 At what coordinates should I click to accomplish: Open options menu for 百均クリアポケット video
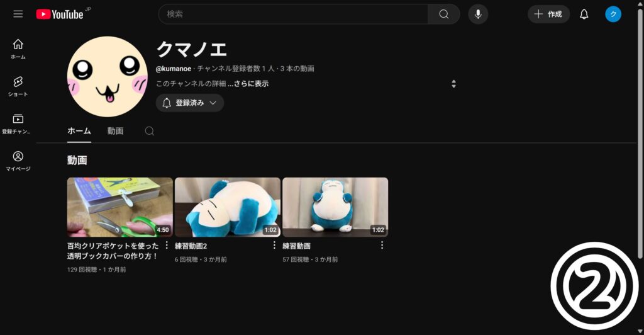(166, 246)
